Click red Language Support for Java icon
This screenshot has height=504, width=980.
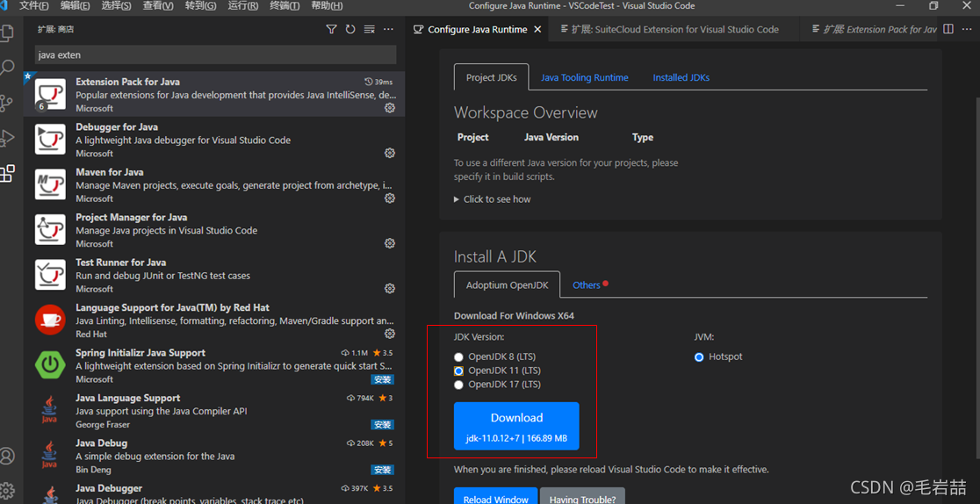51,320
